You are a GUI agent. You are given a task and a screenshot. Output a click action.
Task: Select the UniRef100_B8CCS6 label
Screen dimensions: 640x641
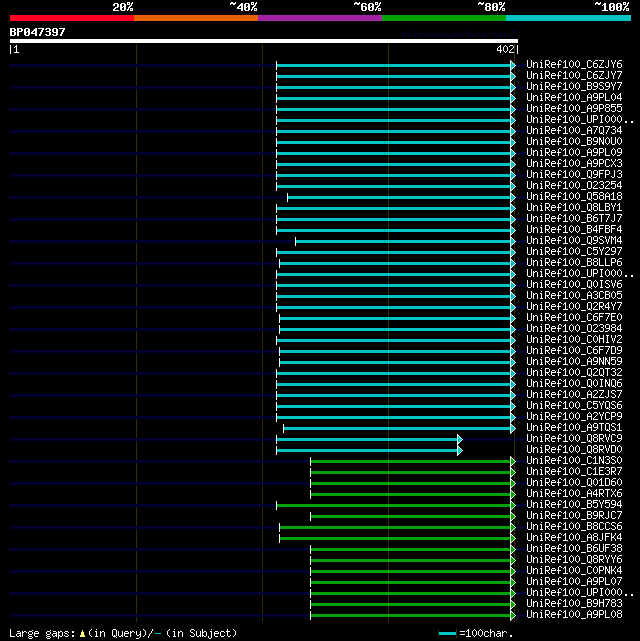click(574, 527)
